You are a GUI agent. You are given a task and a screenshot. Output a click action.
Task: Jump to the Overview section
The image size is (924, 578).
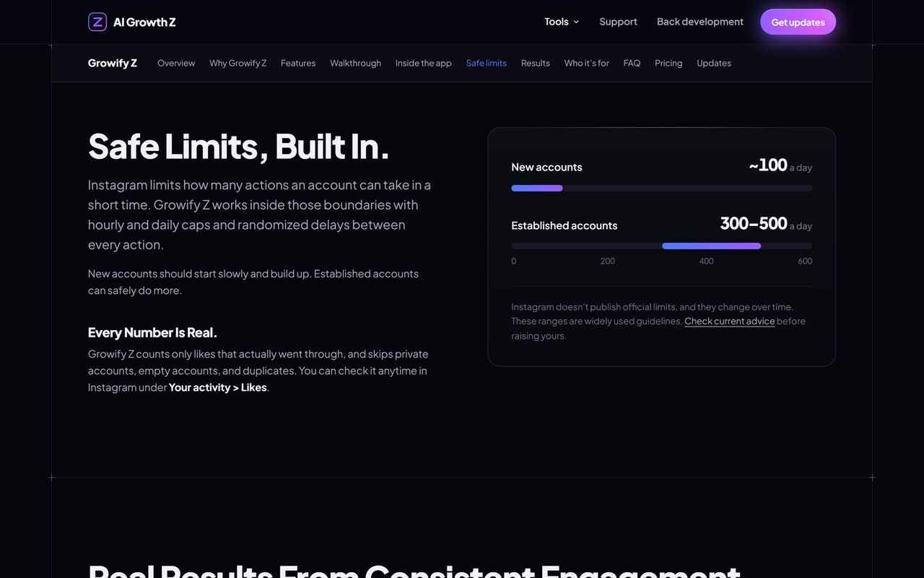[x=176, y=63]
